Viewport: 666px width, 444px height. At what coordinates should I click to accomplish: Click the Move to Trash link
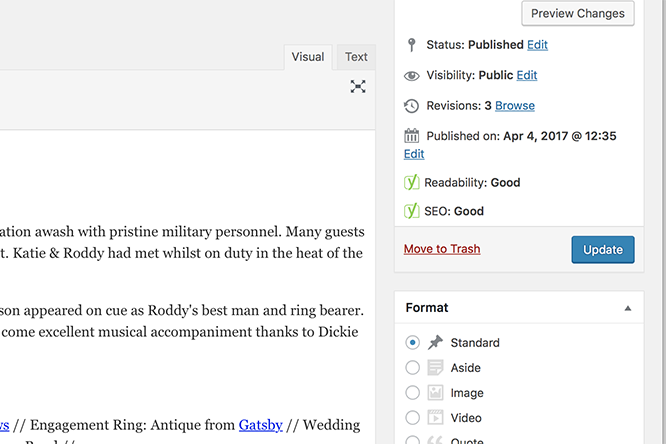pos(442,249)
